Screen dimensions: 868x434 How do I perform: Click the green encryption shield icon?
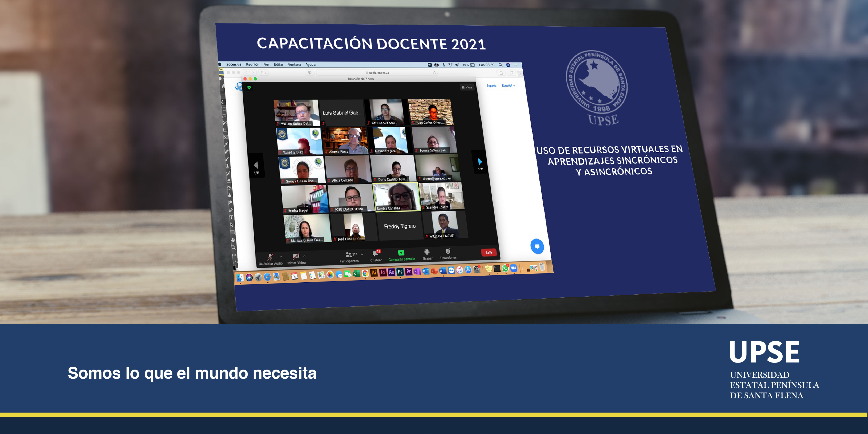click(249, 88)
